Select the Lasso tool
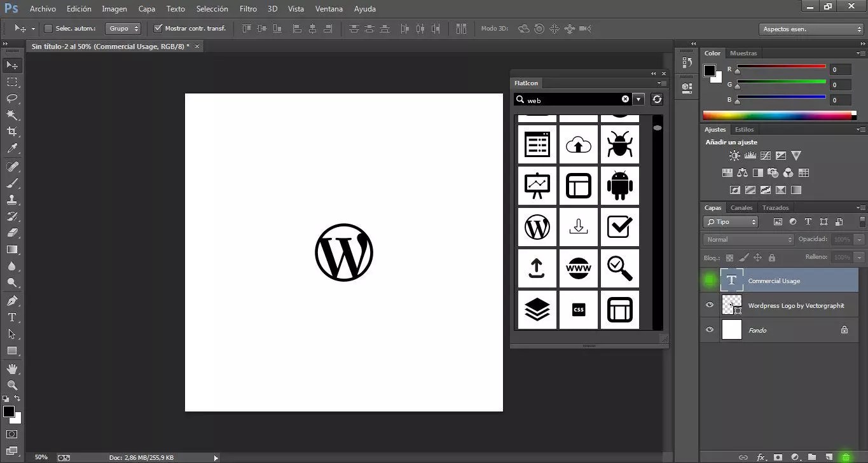 [x=12, y=99]
